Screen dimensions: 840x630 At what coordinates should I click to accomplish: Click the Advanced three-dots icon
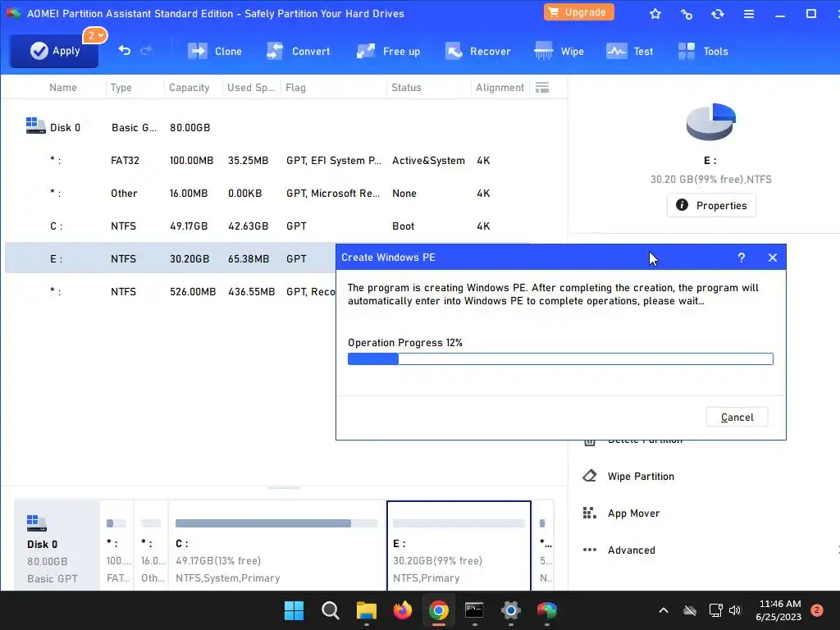589,550
